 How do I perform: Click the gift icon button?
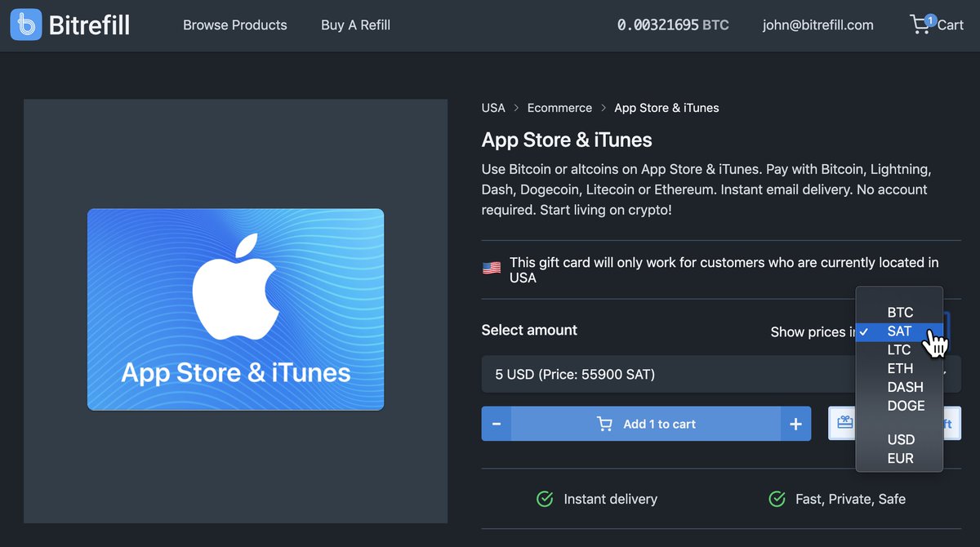[x=844, y=423]
